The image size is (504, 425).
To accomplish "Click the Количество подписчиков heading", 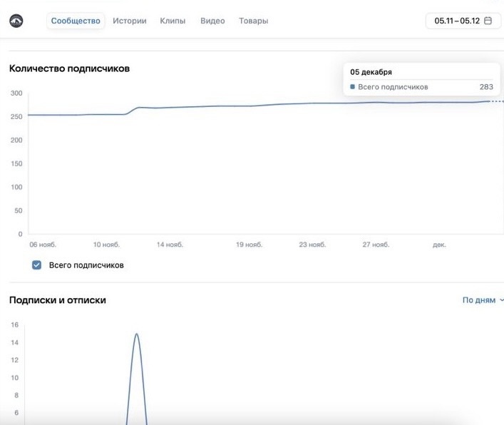I will 69,68.
